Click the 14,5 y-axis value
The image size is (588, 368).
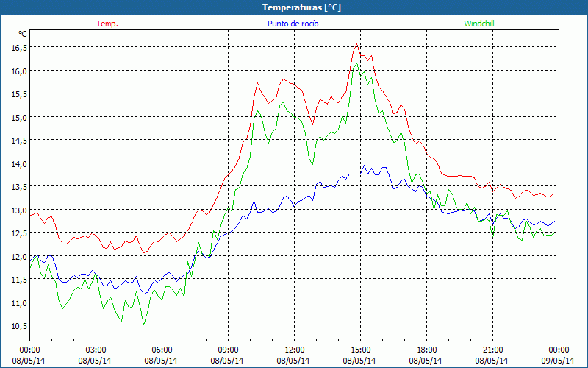click(20, 141)
